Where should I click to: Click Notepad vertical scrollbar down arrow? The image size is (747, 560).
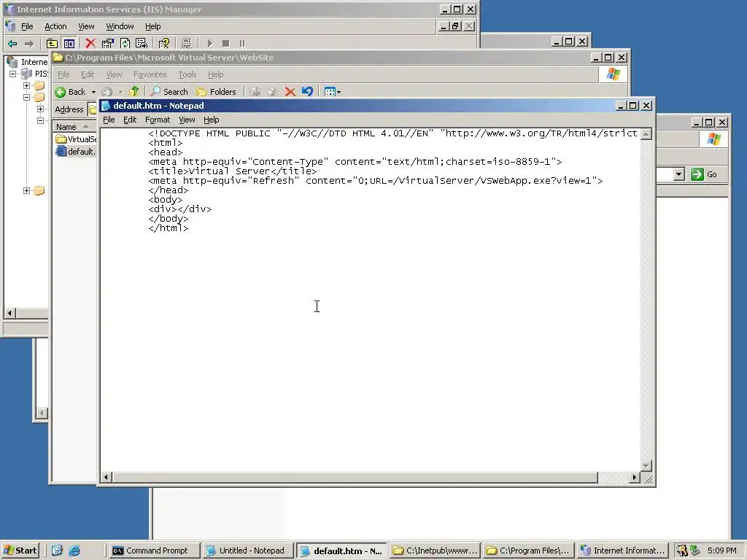[x=646, y=466]
